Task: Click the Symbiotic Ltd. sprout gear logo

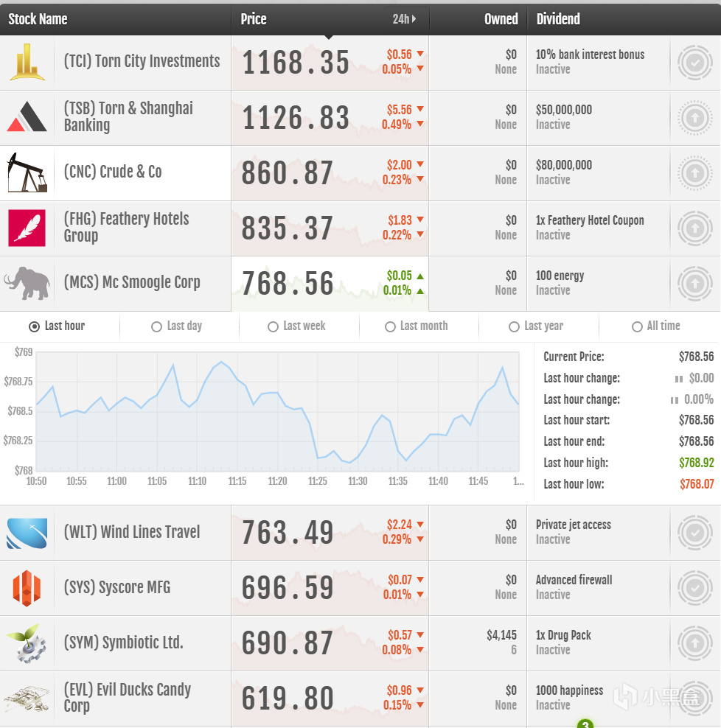Action: point(27,643)
